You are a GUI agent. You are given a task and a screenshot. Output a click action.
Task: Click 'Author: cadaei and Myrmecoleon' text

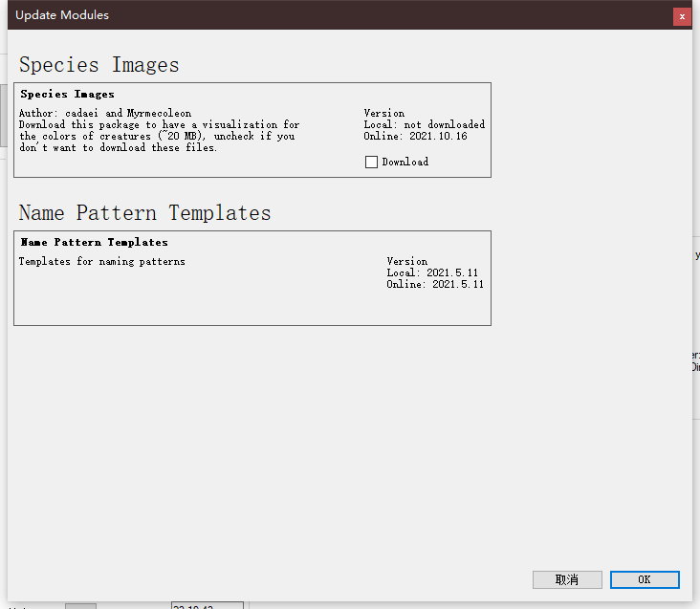point(105,113)
